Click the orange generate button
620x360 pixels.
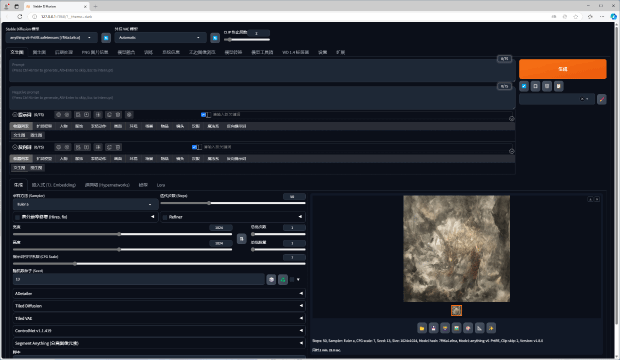pos(562,69)
